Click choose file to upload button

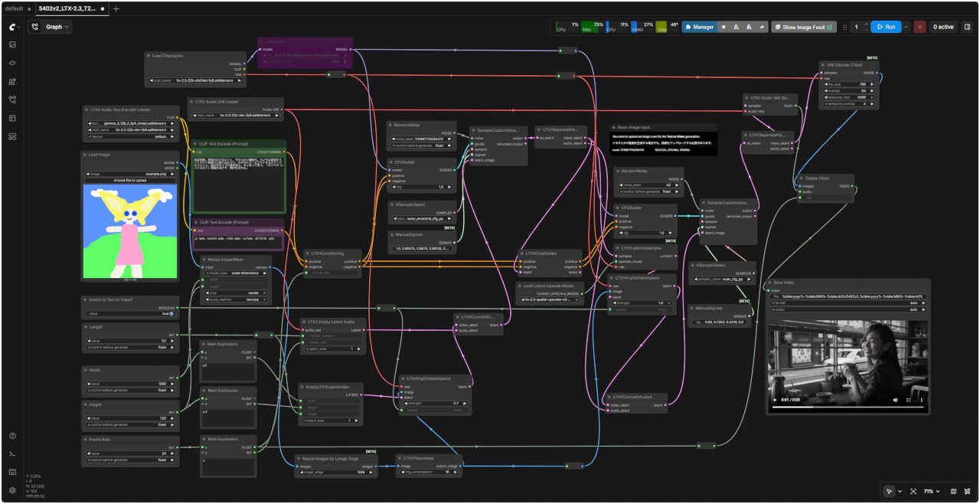[x=130, y=180]
